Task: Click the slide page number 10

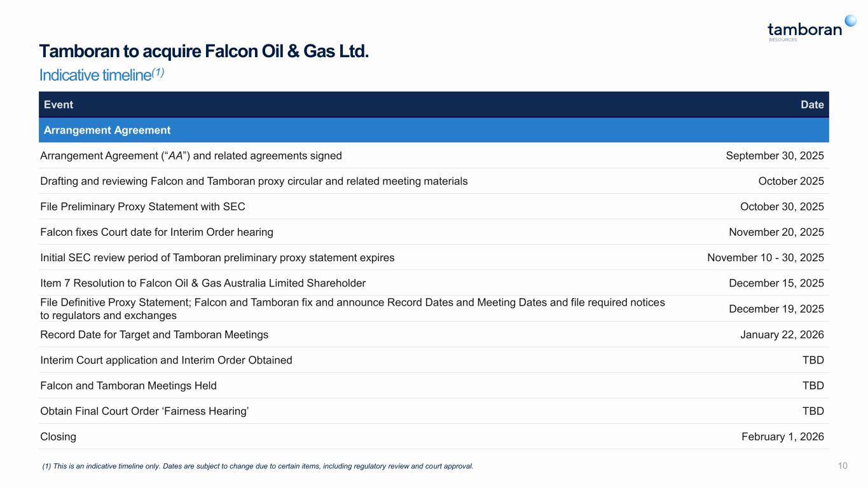Action: (x=843, y=466)
